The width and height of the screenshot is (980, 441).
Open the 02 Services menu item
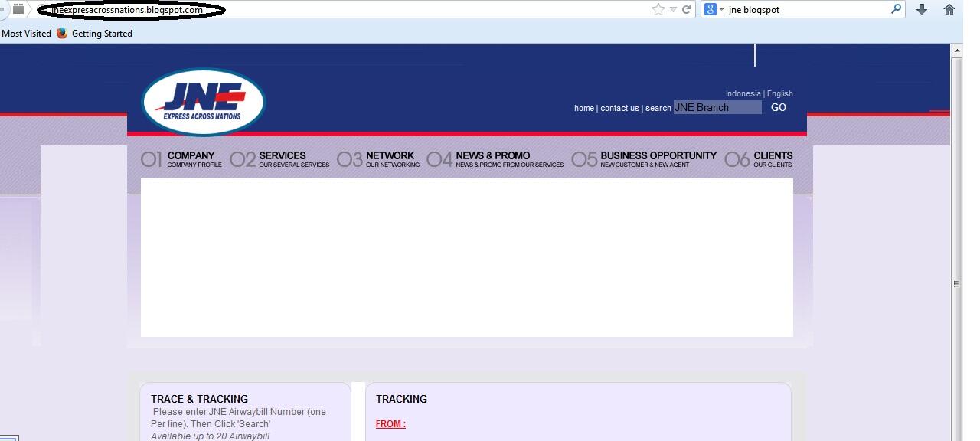[x=279, y=158]
